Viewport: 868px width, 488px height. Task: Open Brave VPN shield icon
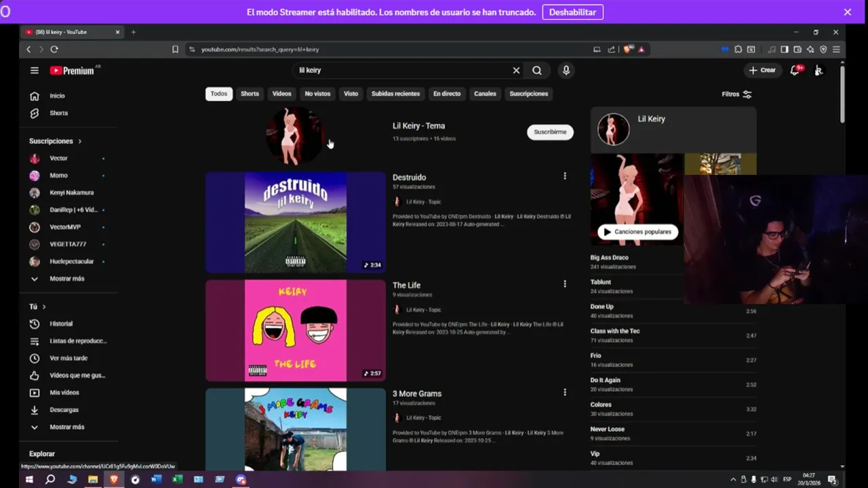coord(823,49)
